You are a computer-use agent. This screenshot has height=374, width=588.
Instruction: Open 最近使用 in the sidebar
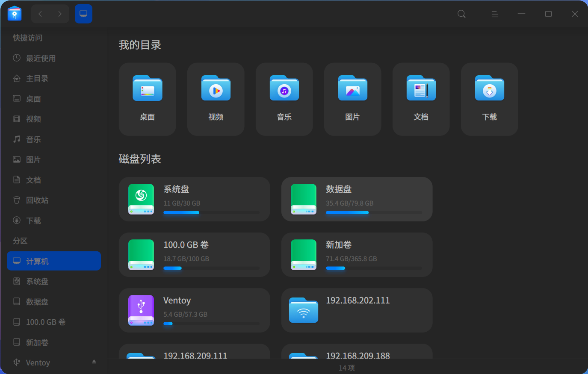point(54,58)
